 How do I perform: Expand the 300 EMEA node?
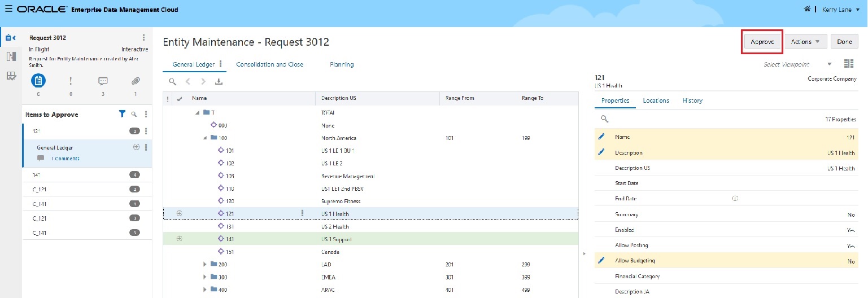(205, 277)
